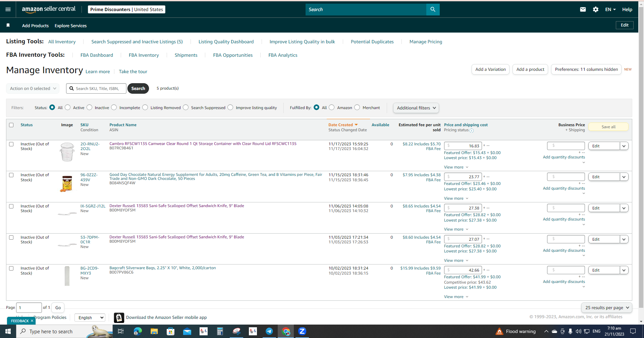
Task: Open Edit dropdown arrow for Bagcraft row
Action: (624, 270)
